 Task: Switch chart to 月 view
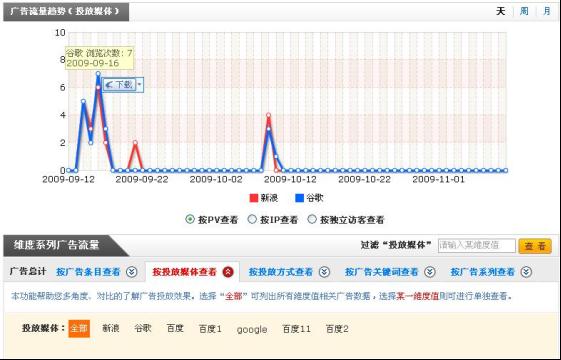tap(547, 11)
